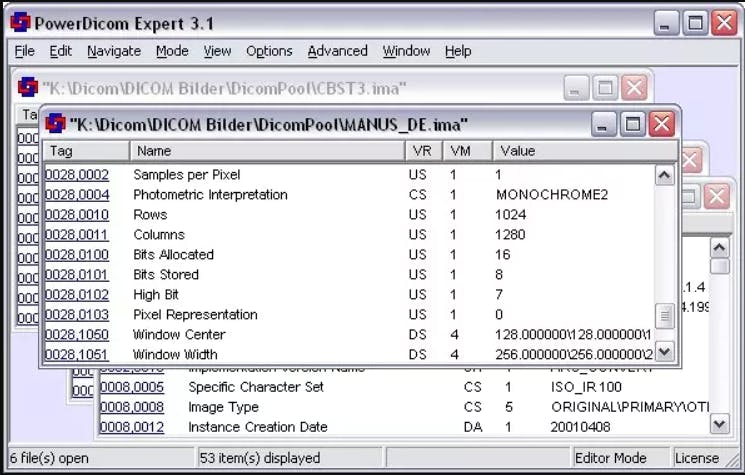This screenshot has height=475, width=745.
Task: Select the Image Type name cell
Action: (x=223, y=407)
